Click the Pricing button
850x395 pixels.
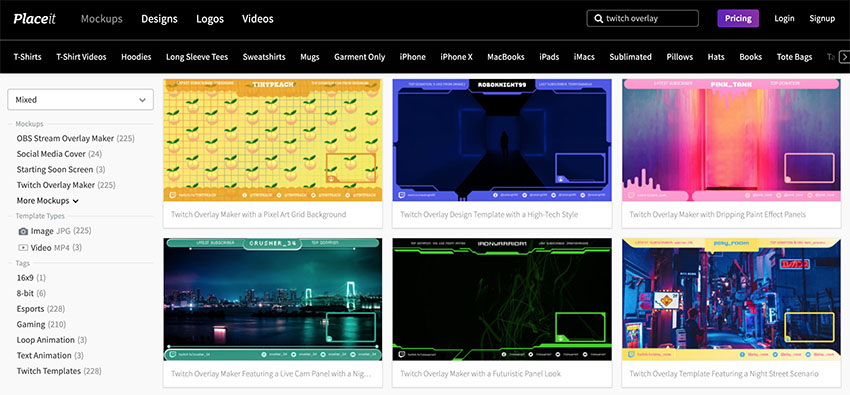[738, 18]
